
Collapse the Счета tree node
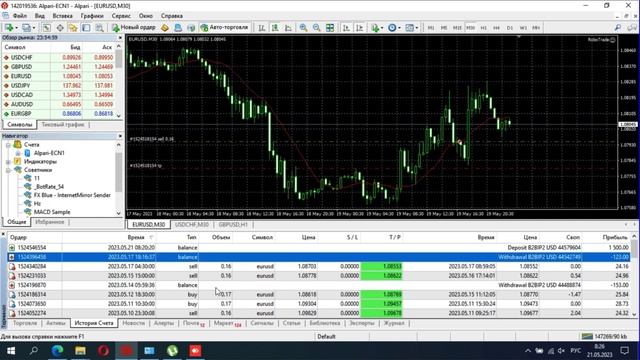pos(8,145)
